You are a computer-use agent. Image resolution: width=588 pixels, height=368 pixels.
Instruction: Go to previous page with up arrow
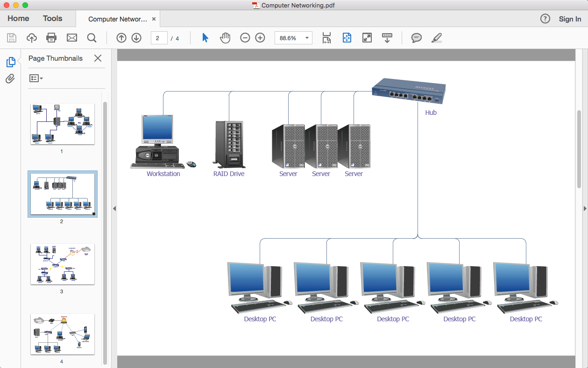[121, 38]
